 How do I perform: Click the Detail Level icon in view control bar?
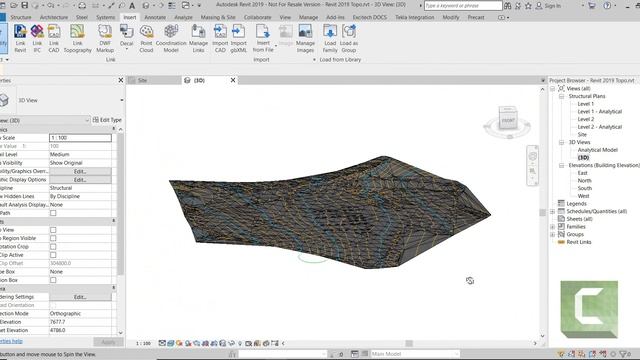click(162, 343)
